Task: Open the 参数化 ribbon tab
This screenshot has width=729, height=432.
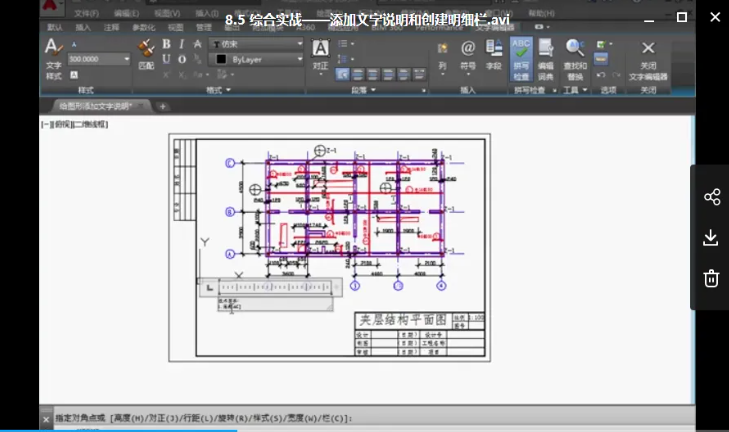Action: 144,27
